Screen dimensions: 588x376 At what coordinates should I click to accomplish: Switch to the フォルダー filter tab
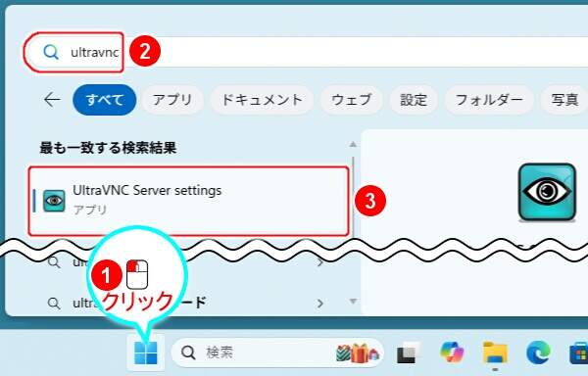(x=489, y=100)
